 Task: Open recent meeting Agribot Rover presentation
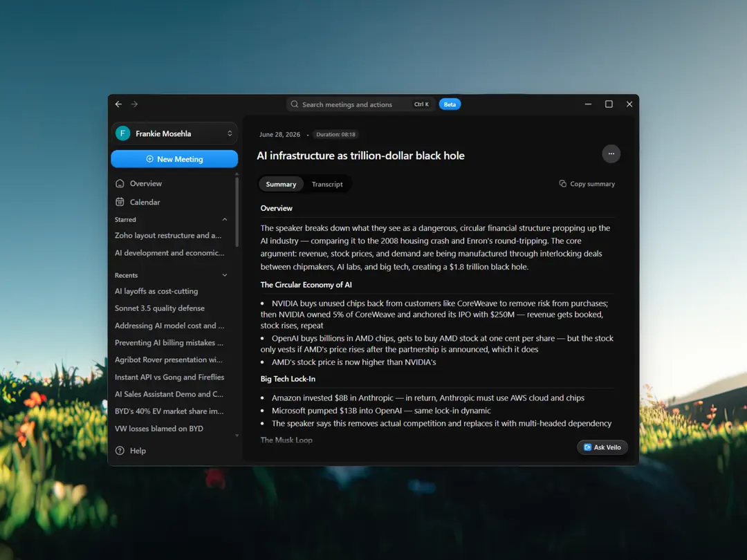(169, 360)
